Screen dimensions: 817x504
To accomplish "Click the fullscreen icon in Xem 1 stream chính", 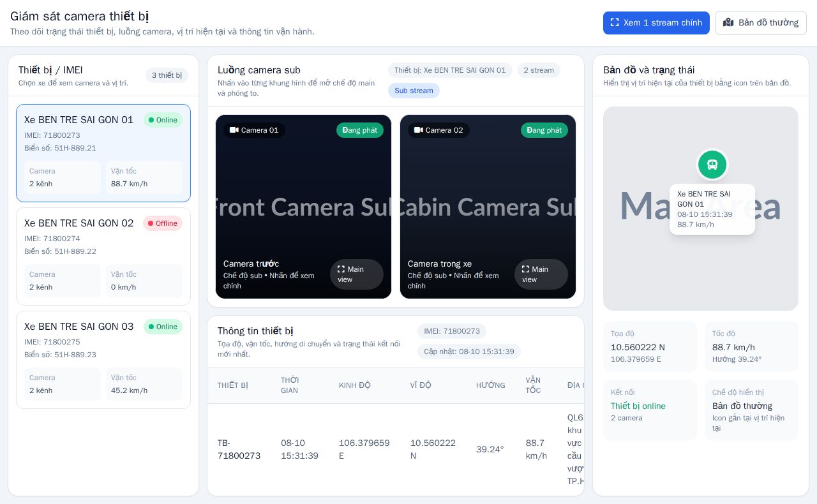I will click(615, 22).
